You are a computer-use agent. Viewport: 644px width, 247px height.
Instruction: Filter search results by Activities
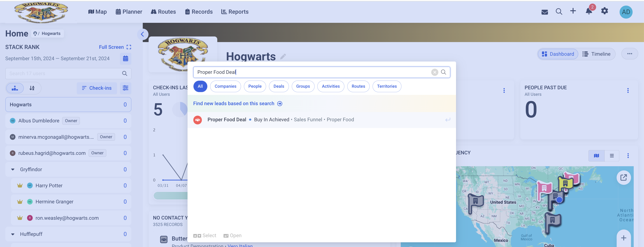click(331, 86)
